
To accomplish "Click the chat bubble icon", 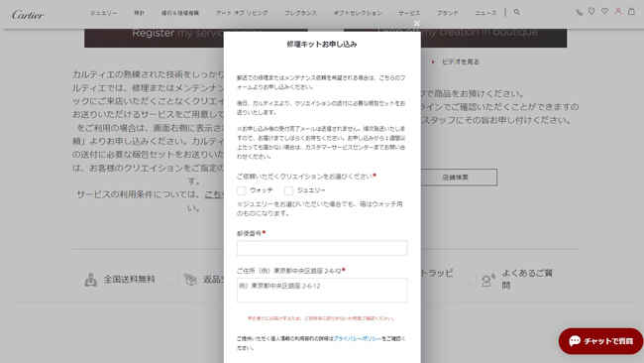I will 575,341.
